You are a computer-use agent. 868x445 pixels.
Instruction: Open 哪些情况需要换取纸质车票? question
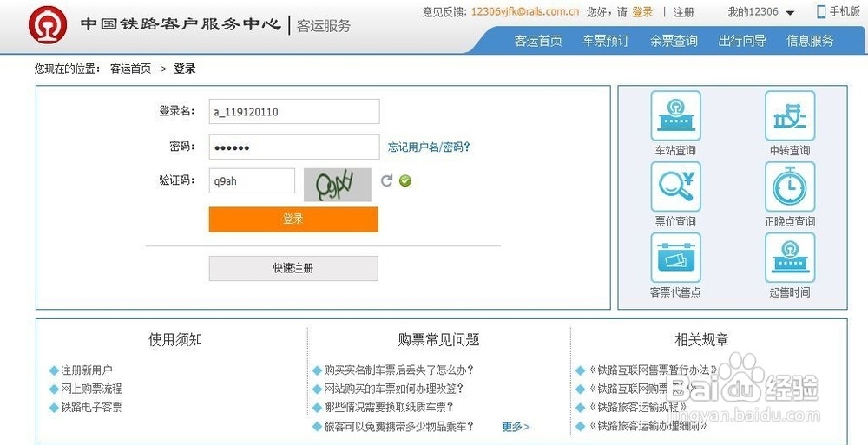coord(389,408)
